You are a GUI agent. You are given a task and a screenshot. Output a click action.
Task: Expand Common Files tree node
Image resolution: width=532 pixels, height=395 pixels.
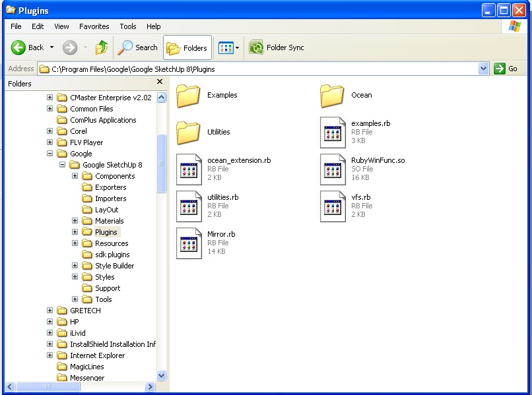(50, 109)
